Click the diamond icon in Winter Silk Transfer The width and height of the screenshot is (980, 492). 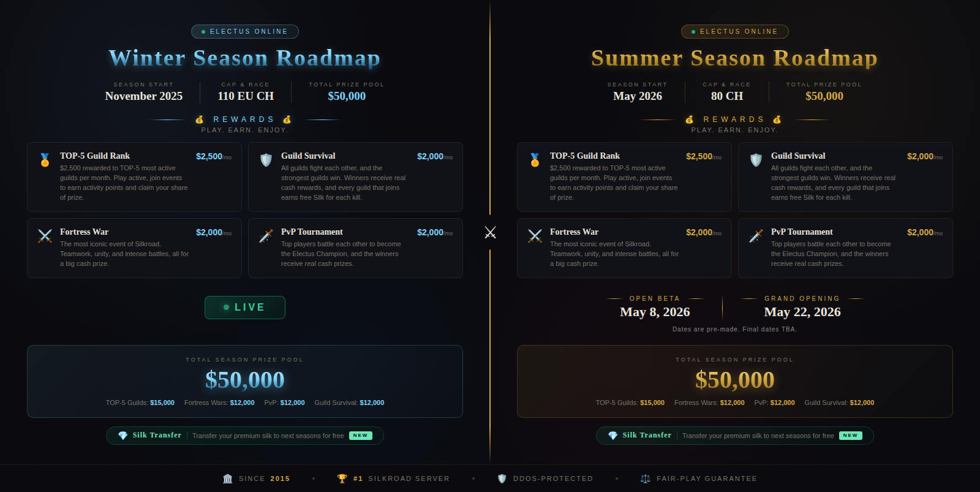pyautogui.click(x=123, y=436)
